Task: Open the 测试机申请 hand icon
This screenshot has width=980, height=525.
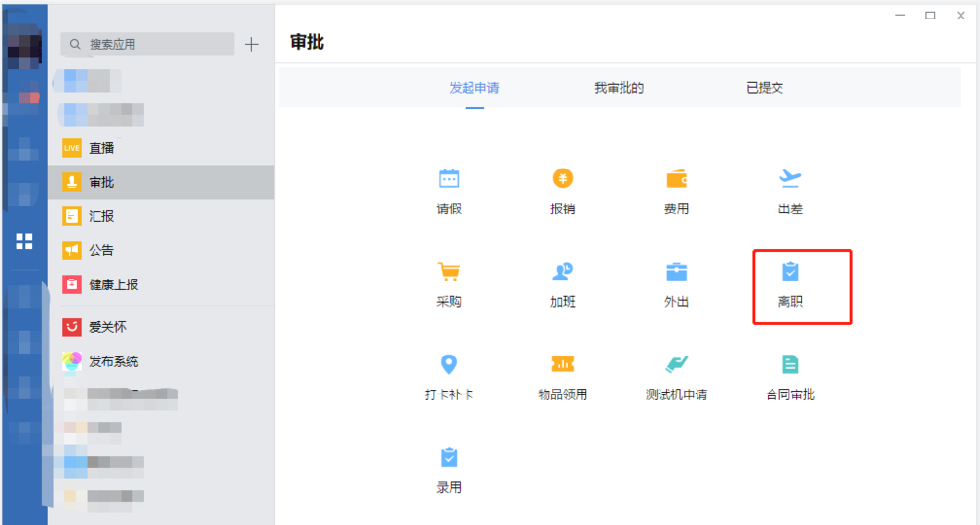Action: [x=676, y=363]
